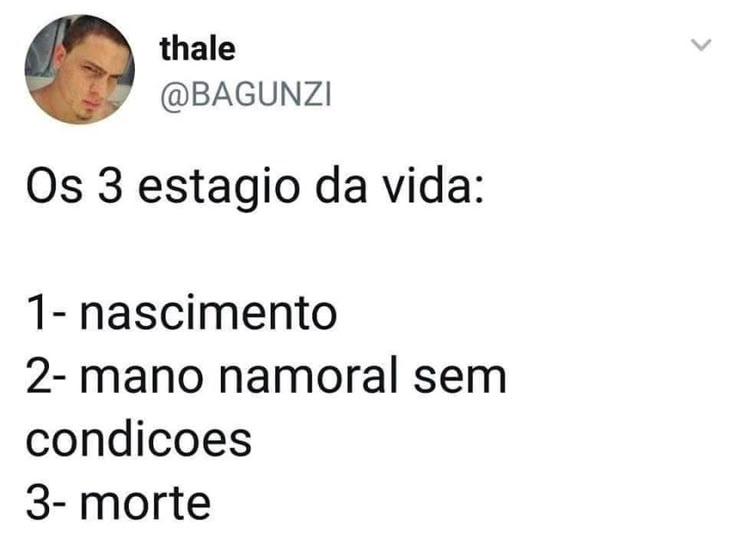Click the tweet line 'Os 3 estagio da vida:'
Viewport: 736px width, 550px height.
[x=254, y=187]
